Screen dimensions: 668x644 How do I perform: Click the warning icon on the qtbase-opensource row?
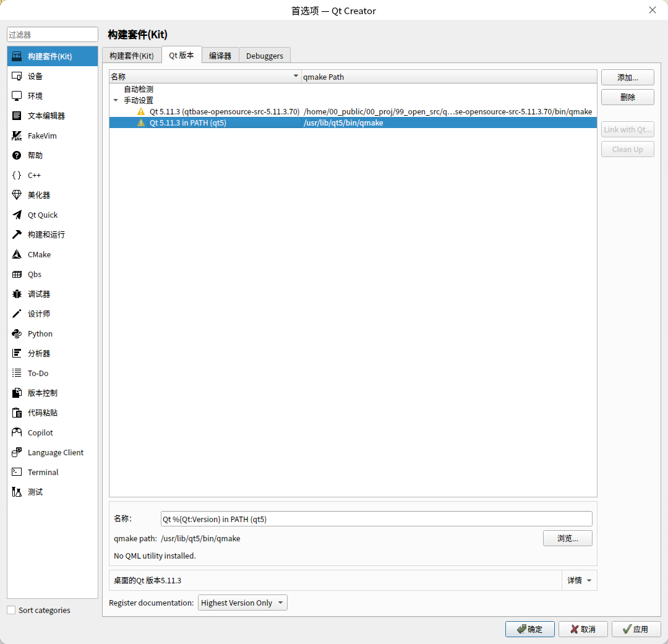[x=141, y=112]
